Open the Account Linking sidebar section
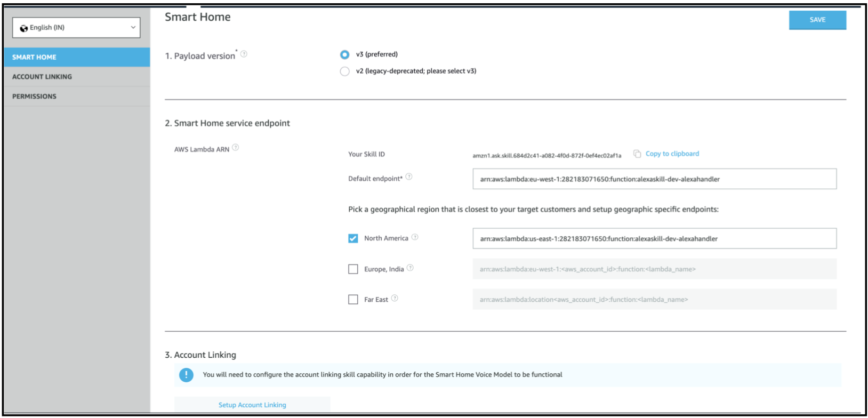868x418 pixels. tap(77, 77)
